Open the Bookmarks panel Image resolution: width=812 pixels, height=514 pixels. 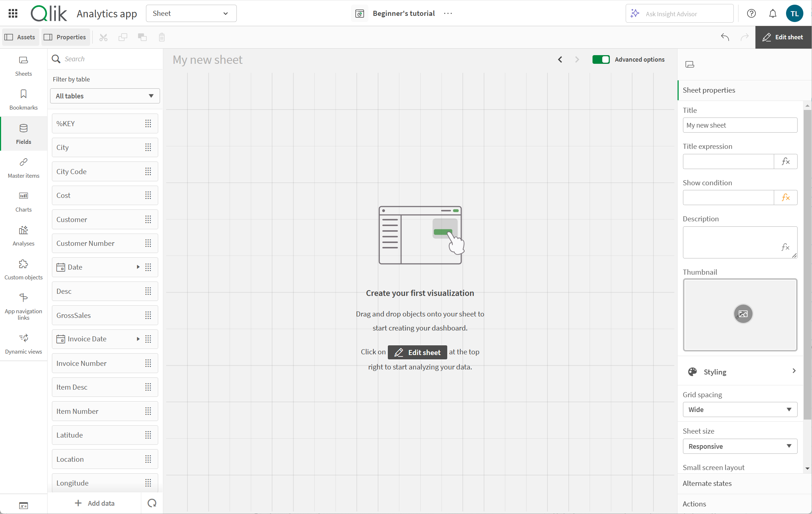[x=24, y=99]
